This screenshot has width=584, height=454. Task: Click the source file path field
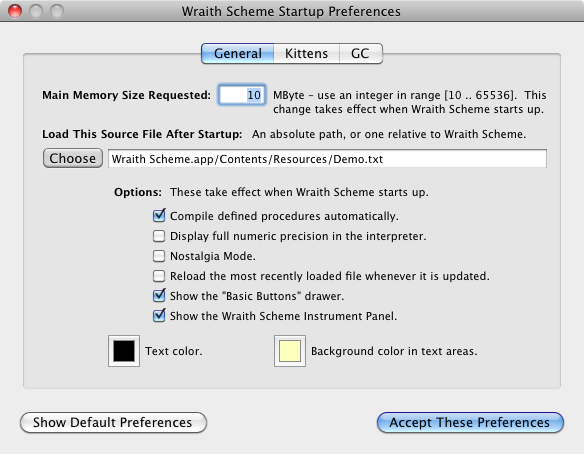(327, 159)
